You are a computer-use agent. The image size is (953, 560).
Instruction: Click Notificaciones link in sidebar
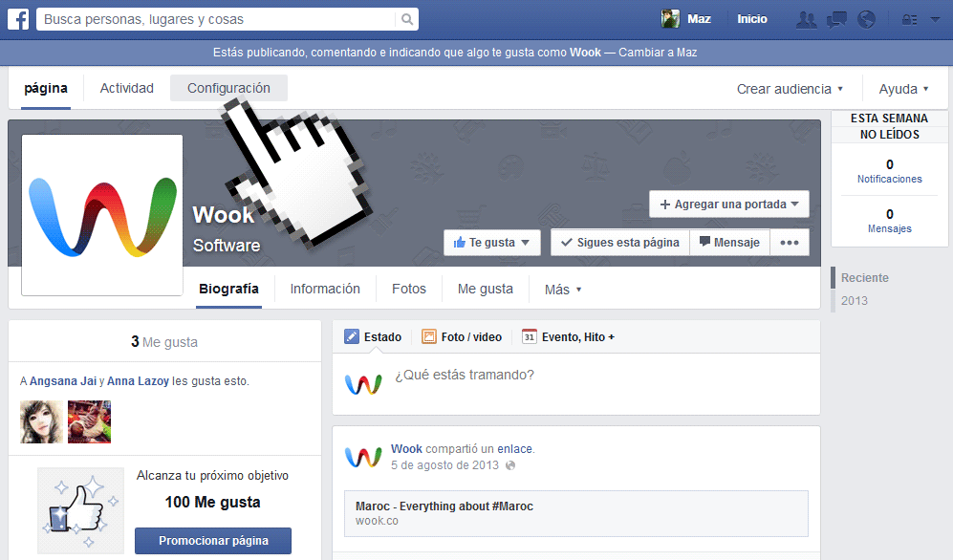[x=889, y=179]
